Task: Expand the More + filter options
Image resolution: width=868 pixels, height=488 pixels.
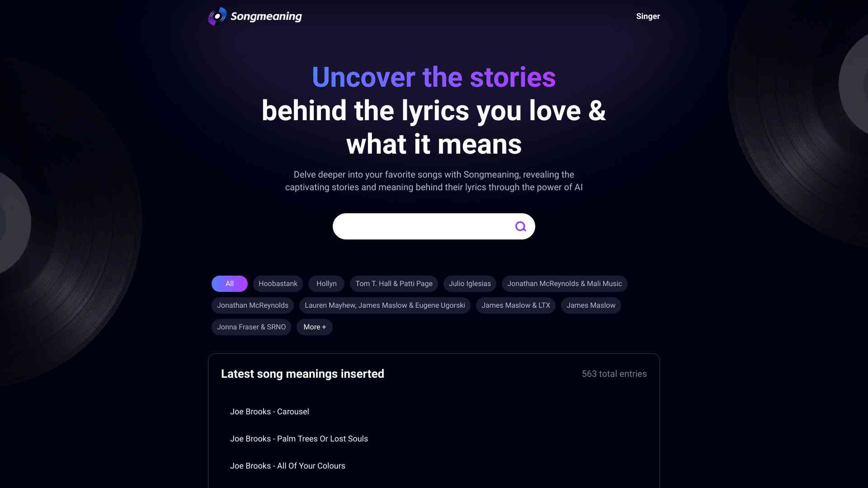Action: 314,327
